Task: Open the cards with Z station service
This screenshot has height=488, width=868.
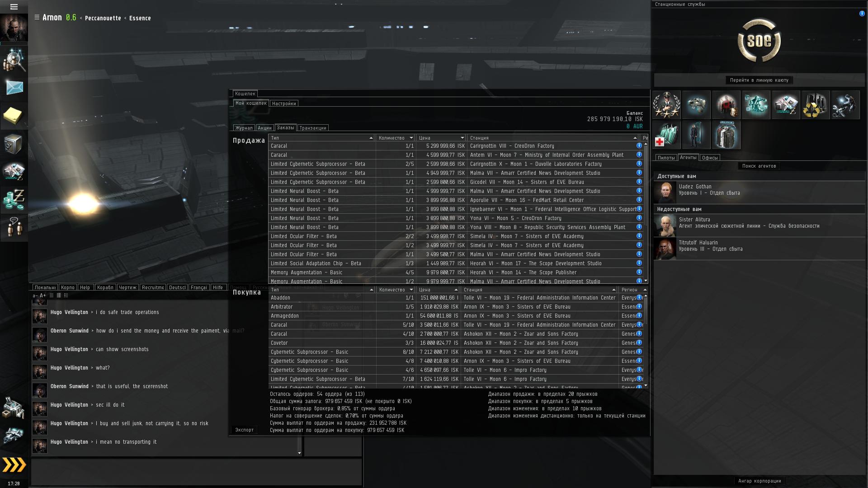Action: pos(786,105)
